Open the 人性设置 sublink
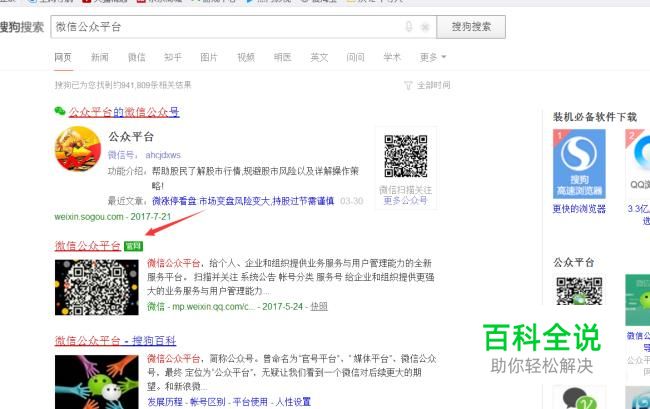The width and height of the screenshot is (650, 409). pos(293,402)
